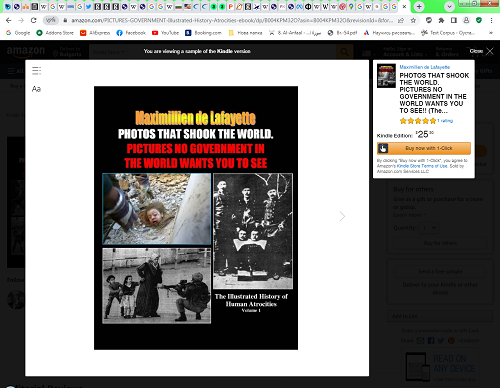Image resolution: width=500 pixels, height=388 pixels.
Task: Close the current active tab
Action: tap(404, 6)
